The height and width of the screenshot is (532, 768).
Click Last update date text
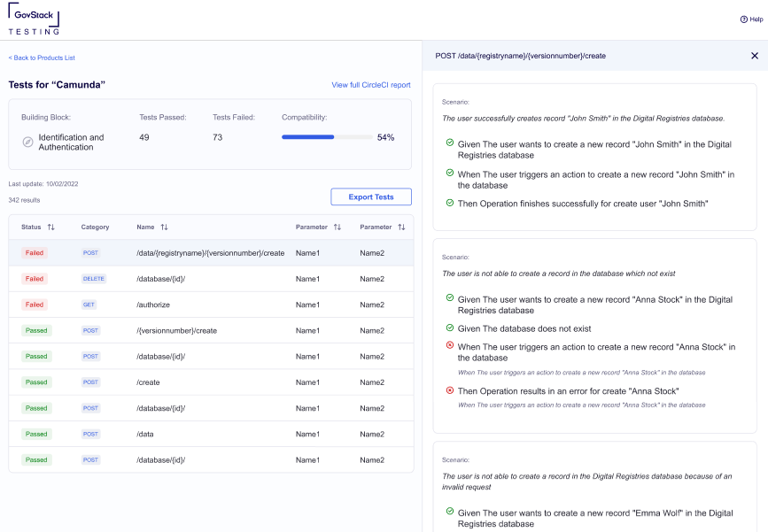(43, 184)
